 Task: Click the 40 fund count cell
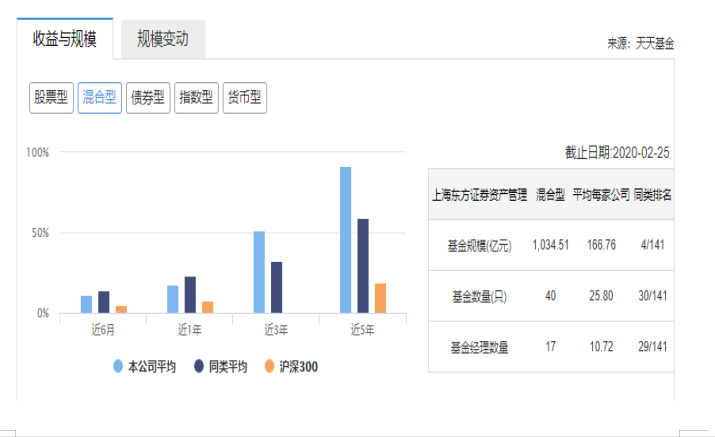click(x=550, y=296)
